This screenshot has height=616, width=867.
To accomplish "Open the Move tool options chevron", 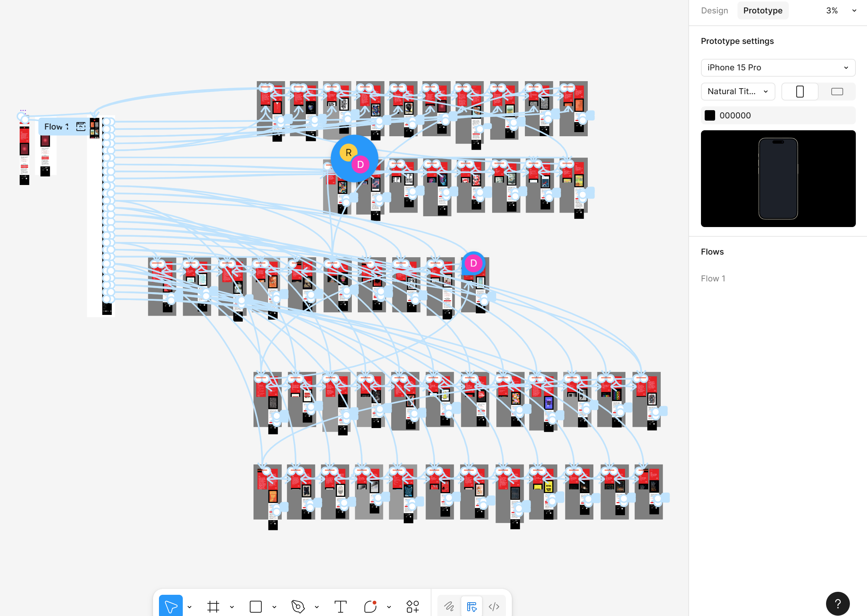I will point(189,607).
